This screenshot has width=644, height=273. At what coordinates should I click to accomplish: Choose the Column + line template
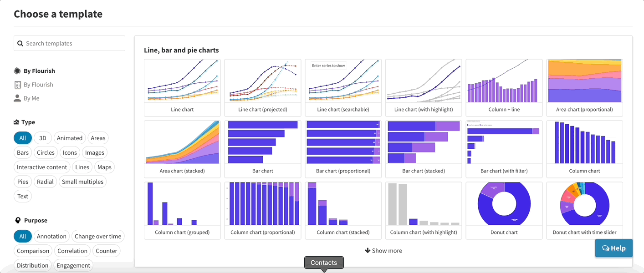click(x=504, y=81)
